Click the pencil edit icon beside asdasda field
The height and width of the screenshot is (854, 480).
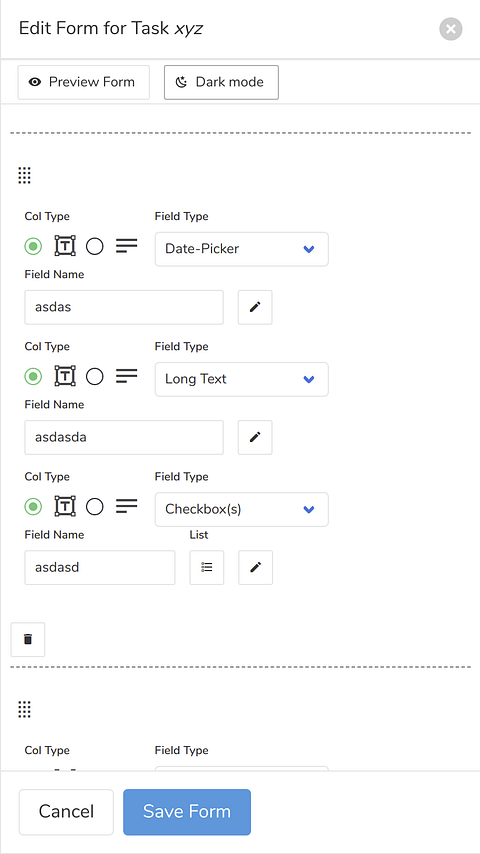(x=255, y=437)
